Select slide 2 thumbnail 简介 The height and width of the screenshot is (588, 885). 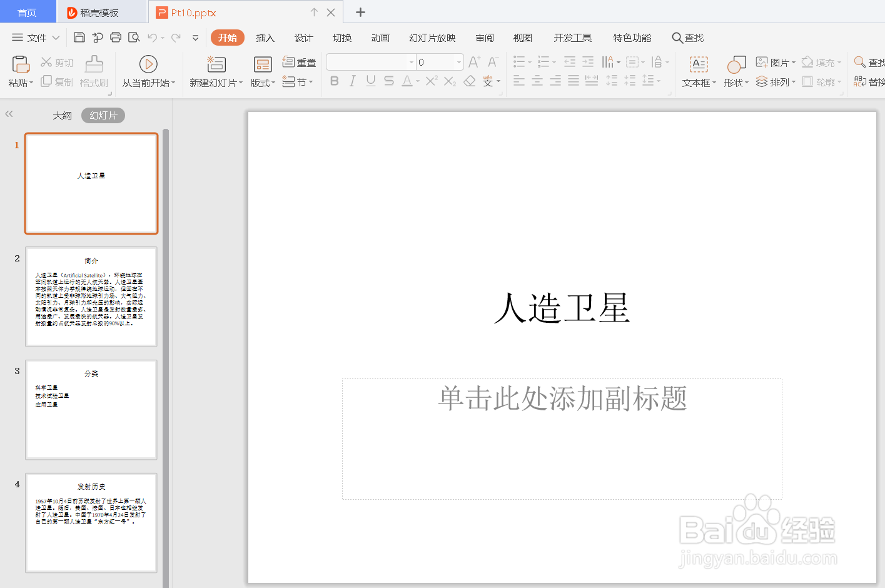(91, 297)
